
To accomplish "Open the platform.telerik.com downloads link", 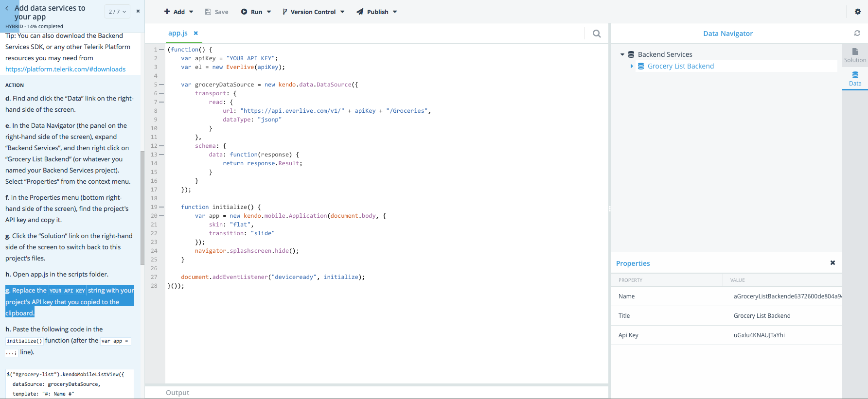I will coord(65,69).
